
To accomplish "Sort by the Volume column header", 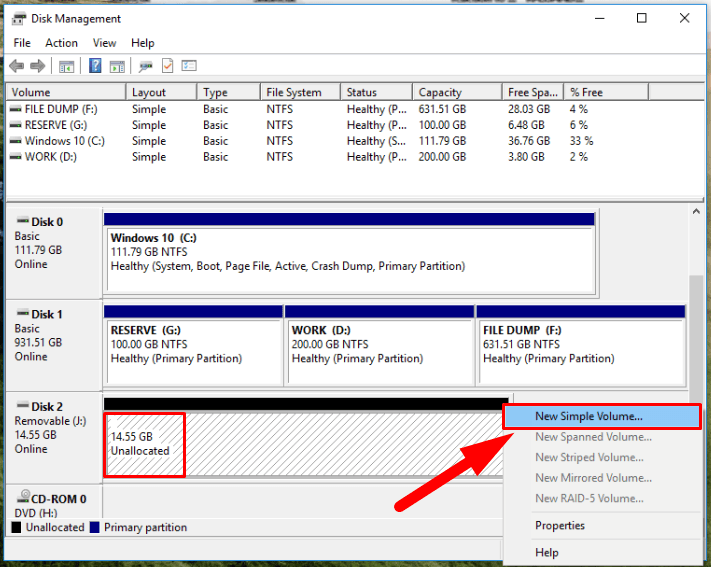I will click(x=66, y=92).
